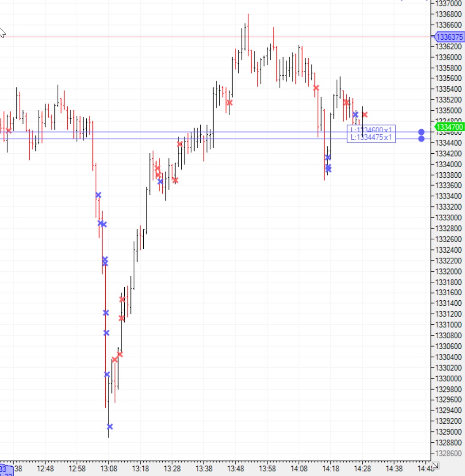Screen dimensions: 465x476
Task: Click the lowest blue X trade marker near 1329100
Action: tap(110, 427)
